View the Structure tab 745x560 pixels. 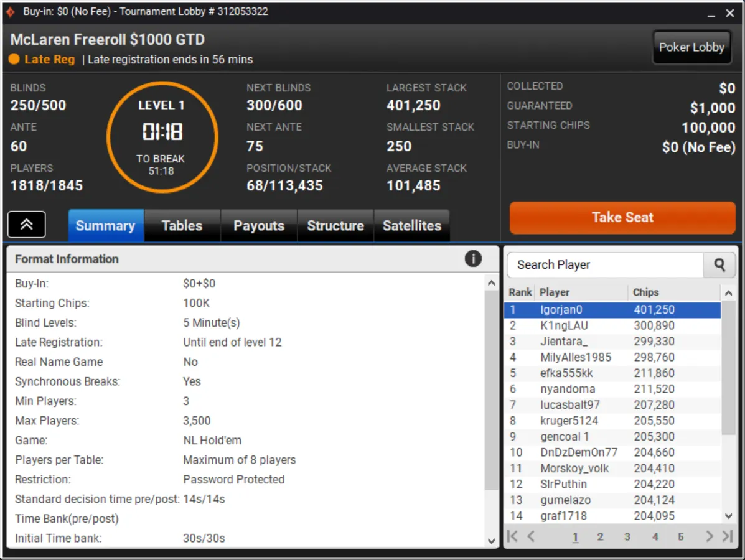click(335, 225)
